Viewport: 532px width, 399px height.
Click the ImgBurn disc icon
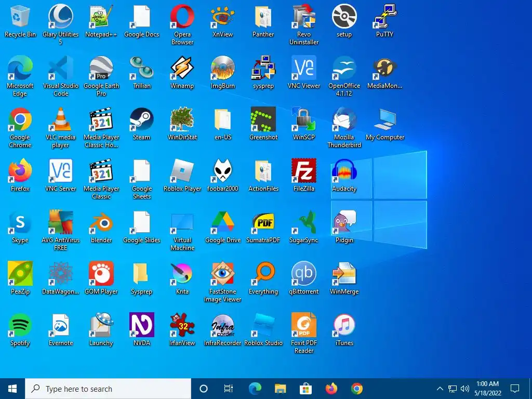[x=222, y=68]
